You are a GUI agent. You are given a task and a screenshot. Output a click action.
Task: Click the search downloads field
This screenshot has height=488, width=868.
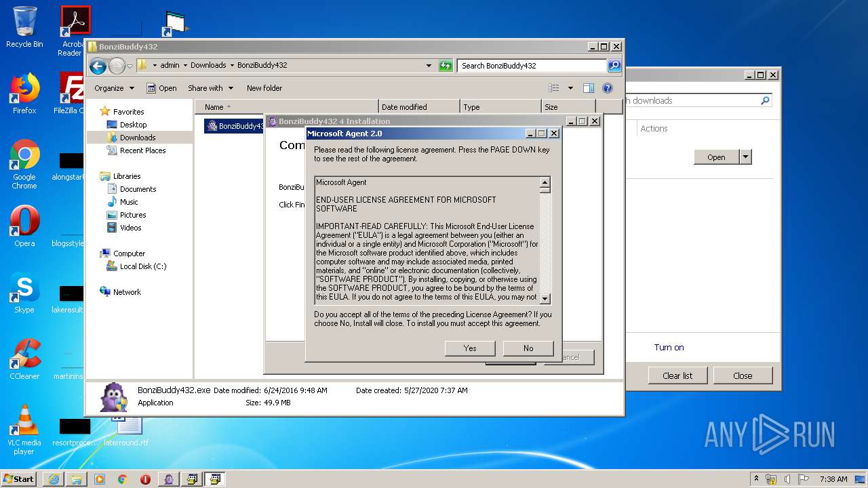point(698,100)
